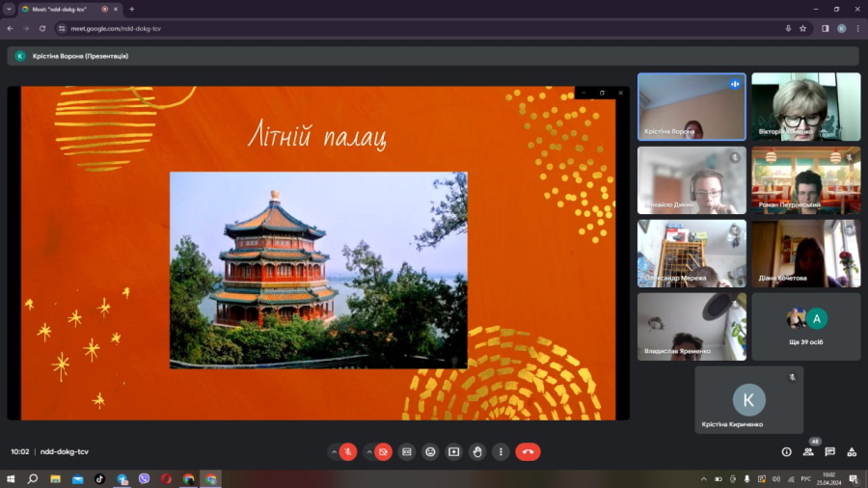Select Роман Петровський video tile
This screenshot has height=488, width=868.
806,180
